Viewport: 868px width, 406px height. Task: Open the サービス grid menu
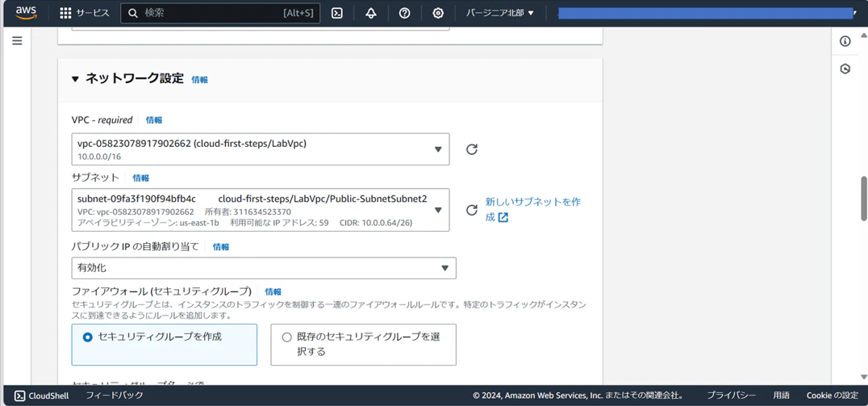coord(84,13)
